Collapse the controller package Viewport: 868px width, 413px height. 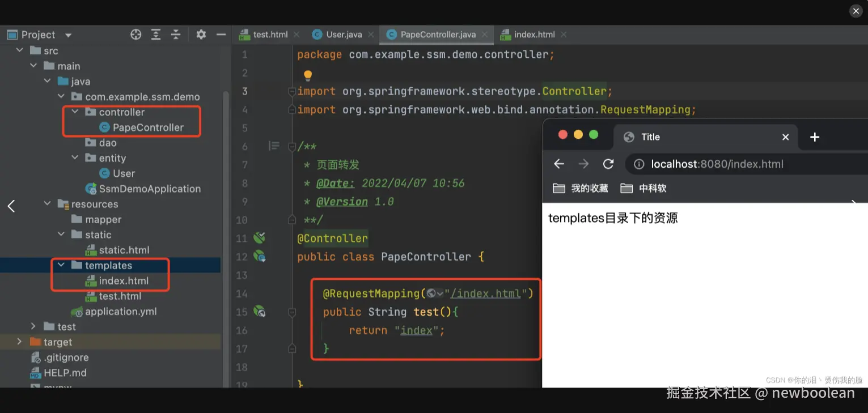tap(75, 112)
